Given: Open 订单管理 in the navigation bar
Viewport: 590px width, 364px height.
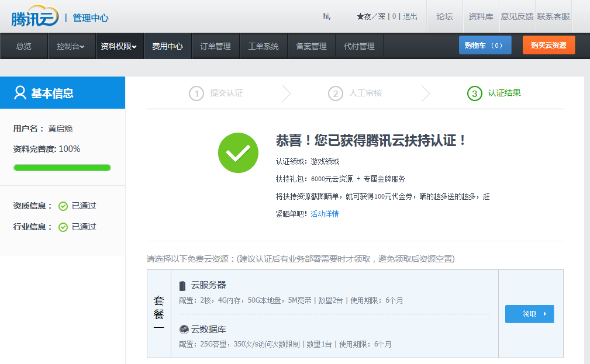Looking at the screenshot, I should point(216,46).
